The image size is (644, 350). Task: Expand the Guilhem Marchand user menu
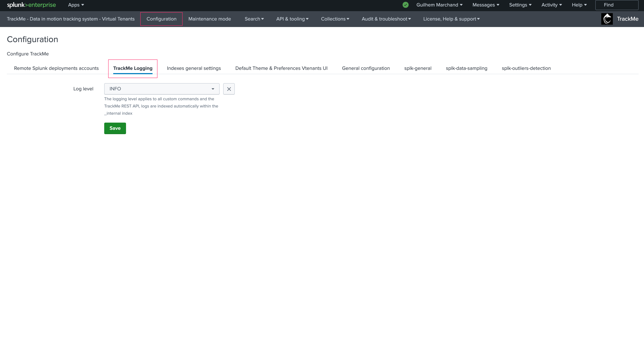pos(439,5)
